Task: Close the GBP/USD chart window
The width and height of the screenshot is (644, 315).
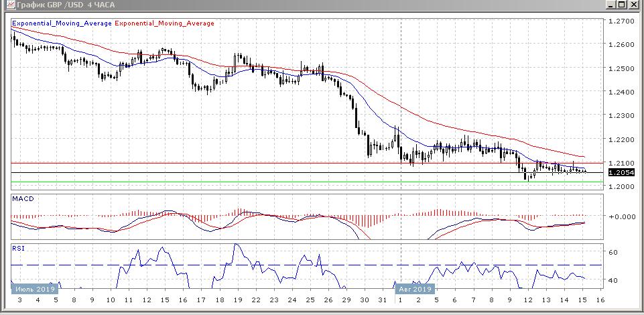Action: pyautogui.click(x=635, y=5)
